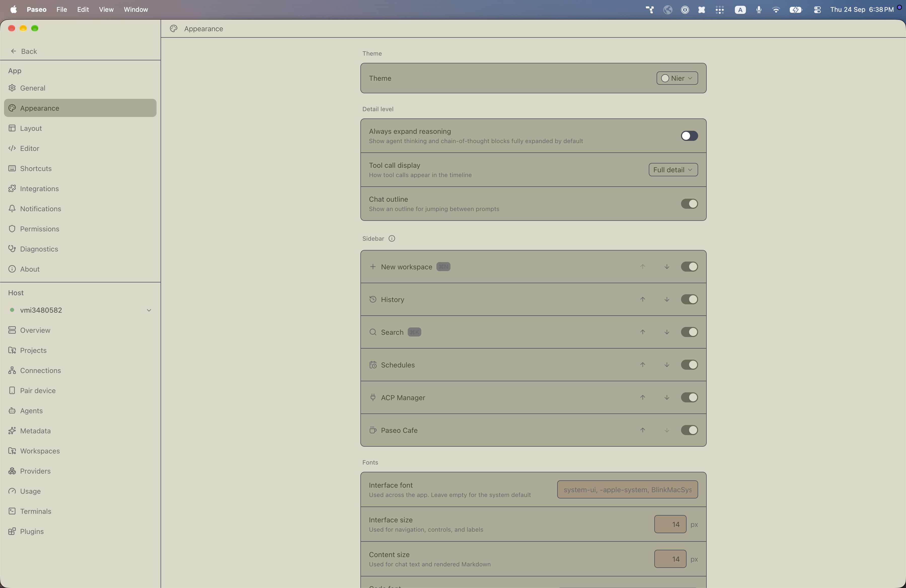The width and height of the screenshot is (906, 588).
Task: Open macOS Control Center in menu bar
Action: [x=817, y=10]
